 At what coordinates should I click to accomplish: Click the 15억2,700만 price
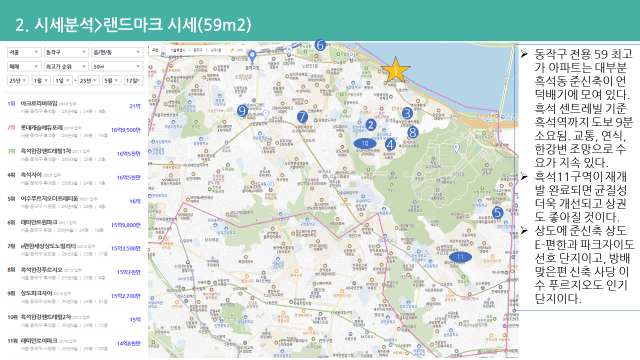click(126, 296)
